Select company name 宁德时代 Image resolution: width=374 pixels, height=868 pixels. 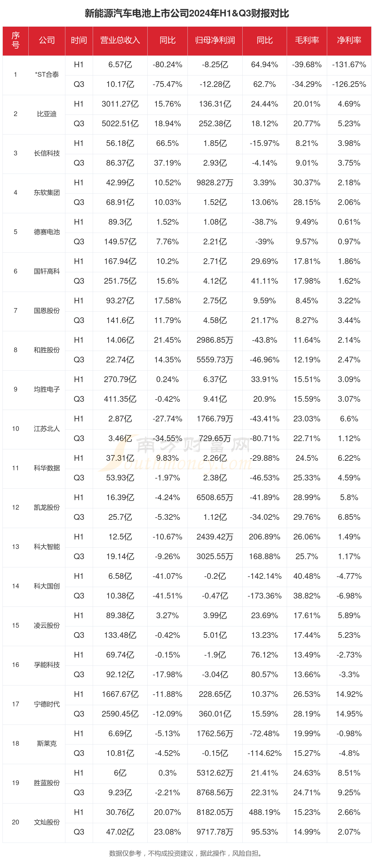(47, 704)
